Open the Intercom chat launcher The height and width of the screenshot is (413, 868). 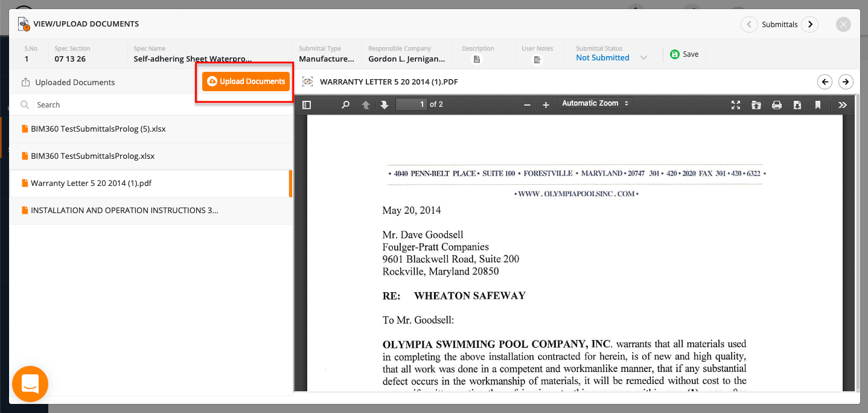tap(30, 384)
